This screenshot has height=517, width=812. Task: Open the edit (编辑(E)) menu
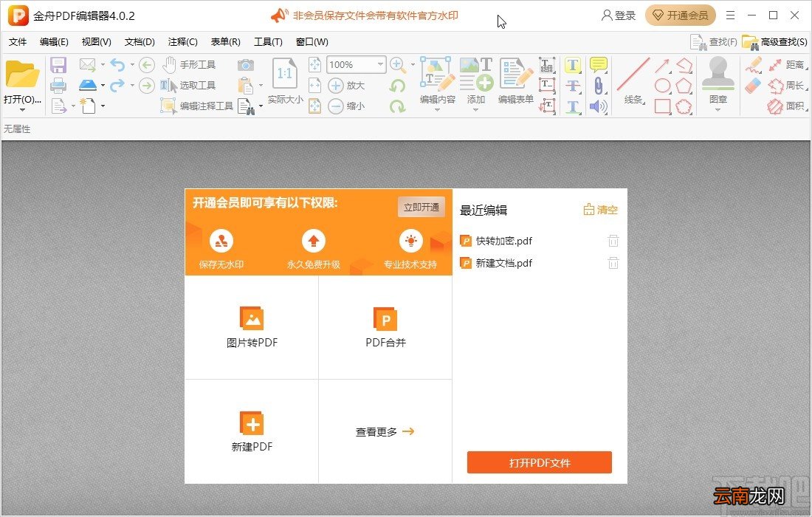54,42
